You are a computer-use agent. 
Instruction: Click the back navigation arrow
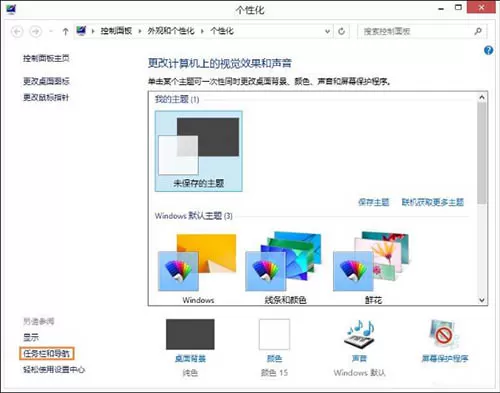click(17, 31)
